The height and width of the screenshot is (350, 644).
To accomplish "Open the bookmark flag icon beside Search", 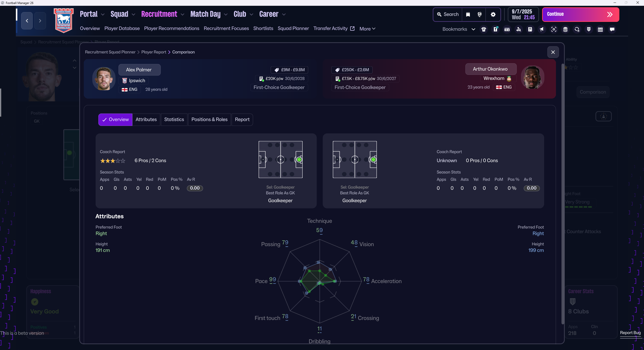I will 468,14.
